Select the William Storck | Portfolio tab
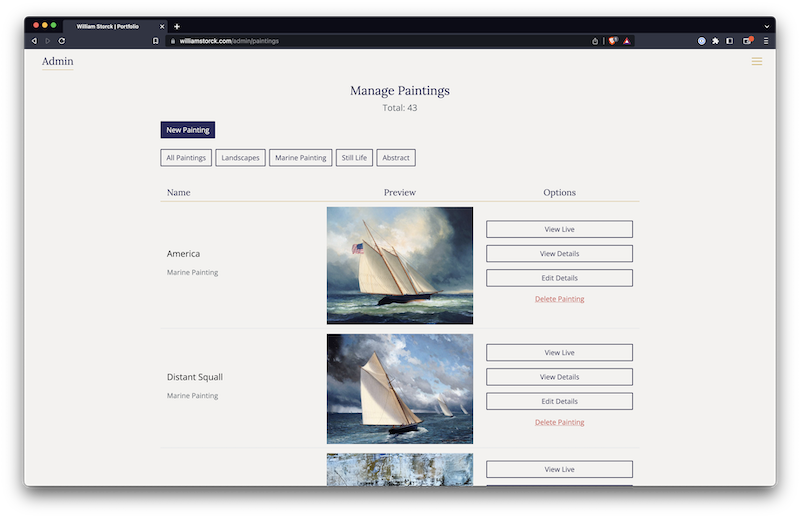This screenshot has height=518, width=800. 115,27
